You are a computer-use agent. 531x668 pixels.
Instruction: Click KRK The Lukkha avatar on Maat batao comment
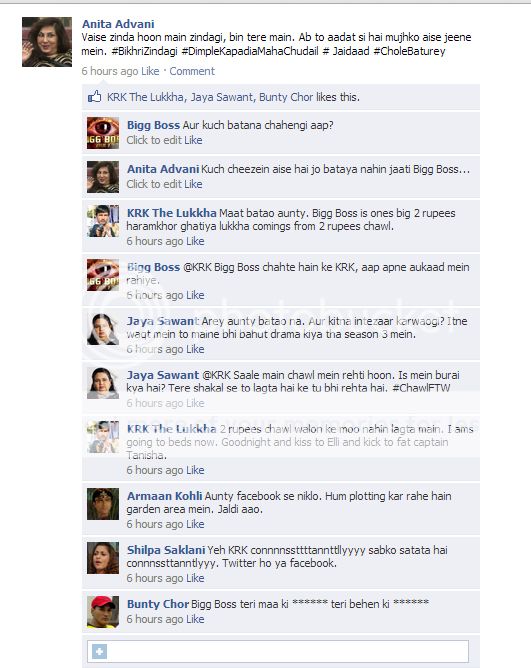tap(103, 221)
